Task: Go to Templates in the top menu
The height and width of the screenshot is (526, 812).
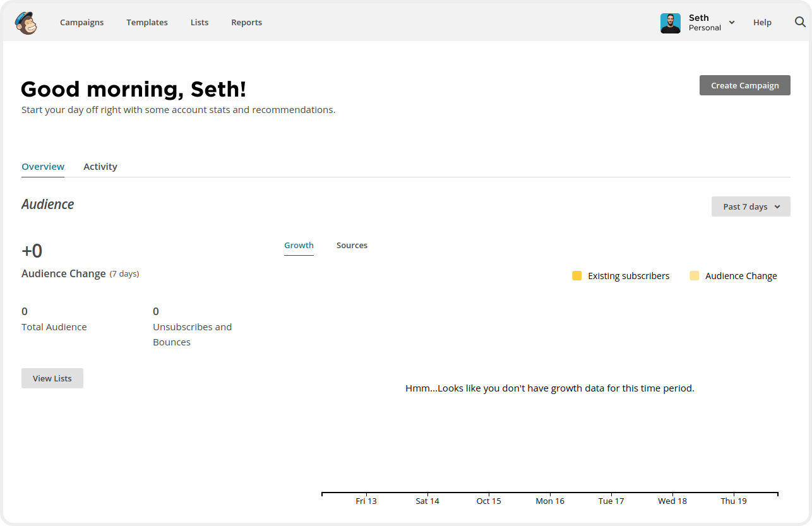Action: coord(147,22)
